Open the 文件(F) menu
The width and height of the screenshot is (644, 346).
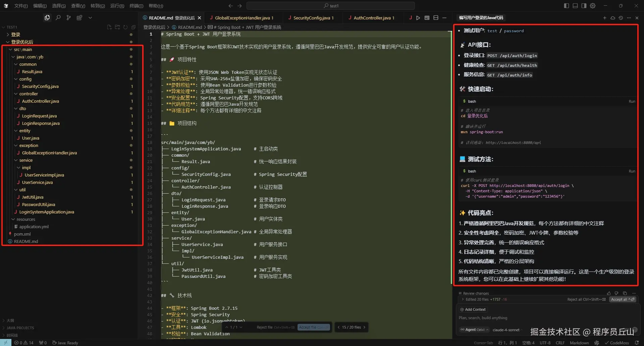click(21, 6)
